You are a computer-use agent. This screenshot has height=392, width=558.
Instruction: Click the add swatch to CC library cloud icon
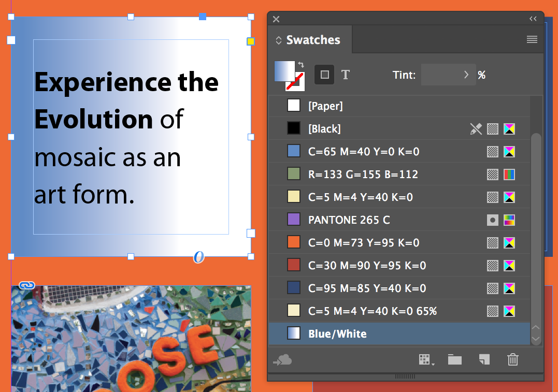coord(282,360)
